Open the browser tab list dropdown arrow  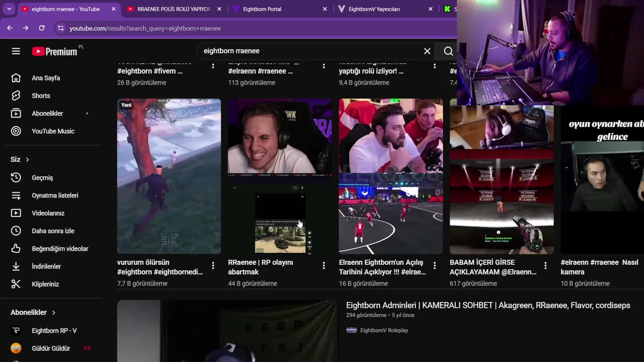click(x=9, y=9)
